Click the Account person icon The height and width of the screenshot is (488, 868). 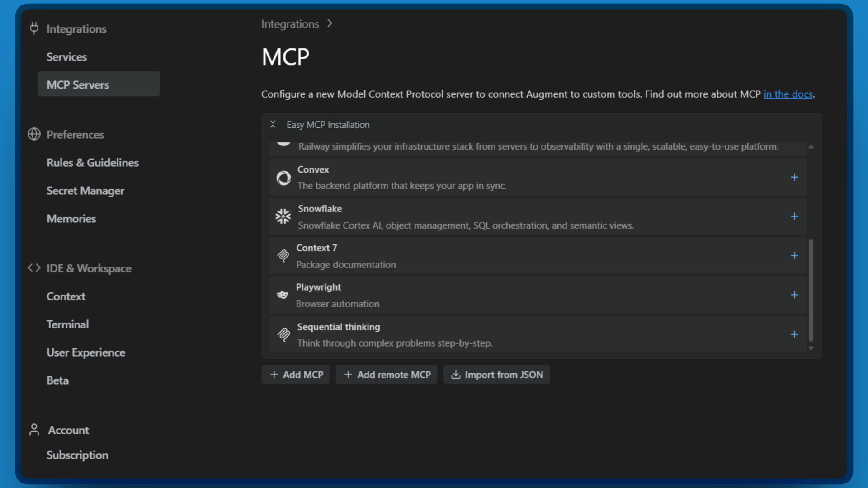(34, 429)
